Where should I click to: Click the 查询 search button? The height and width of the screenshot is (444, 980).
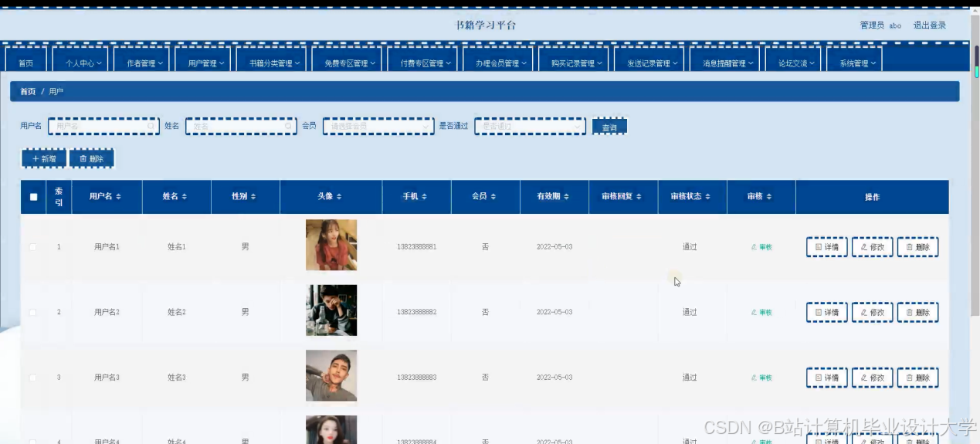(610, 127)
